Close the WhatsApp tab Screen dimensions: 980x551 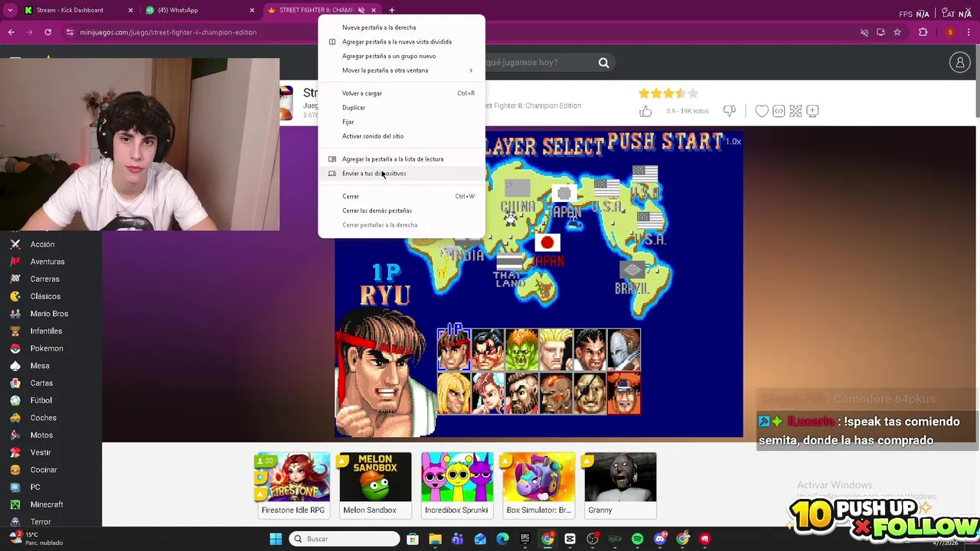click(x=252, y=10)
